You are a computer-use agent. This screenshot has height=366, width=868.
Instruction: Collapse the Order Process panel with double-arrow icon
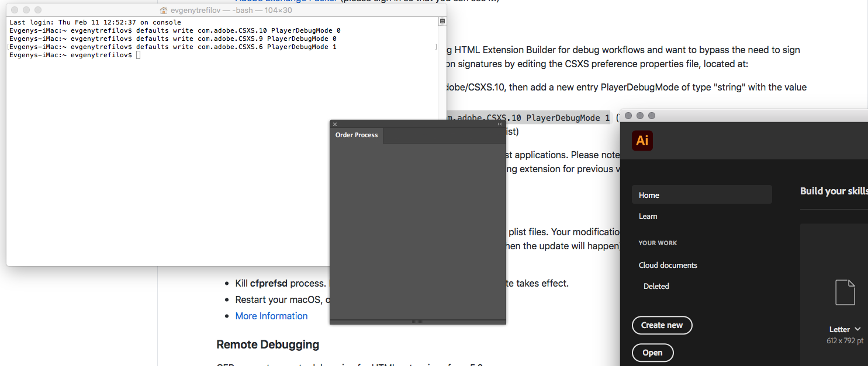[x=500, y=124]
